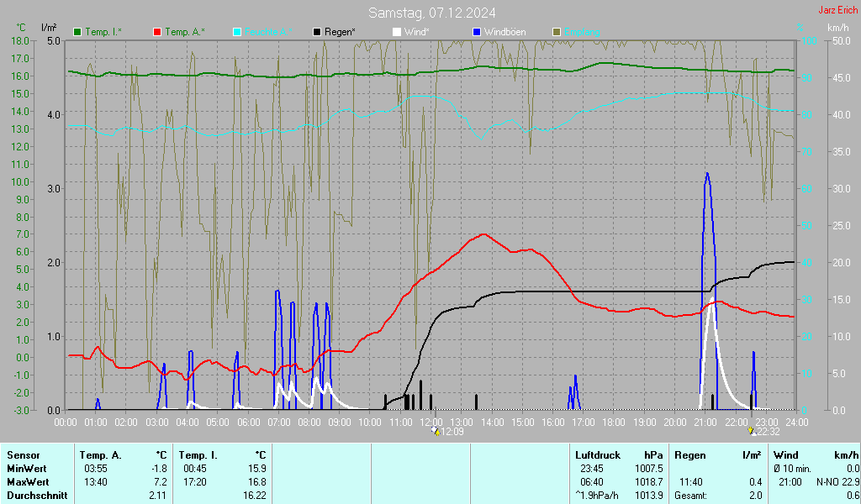This screenshot has width=861, height=504.
Task: Click the 12:00 time axis label
Action: click(431, 423)
